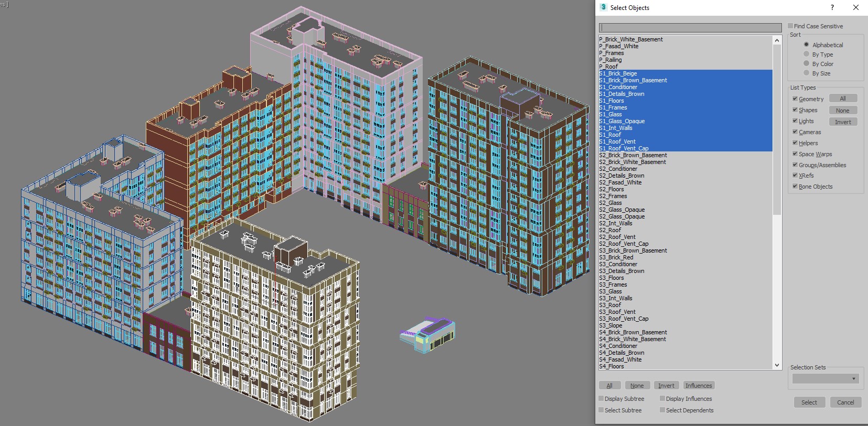Select the small vehicle model in viewport
The width and height of the screenshot is (868, 426).
coord(427,334)
